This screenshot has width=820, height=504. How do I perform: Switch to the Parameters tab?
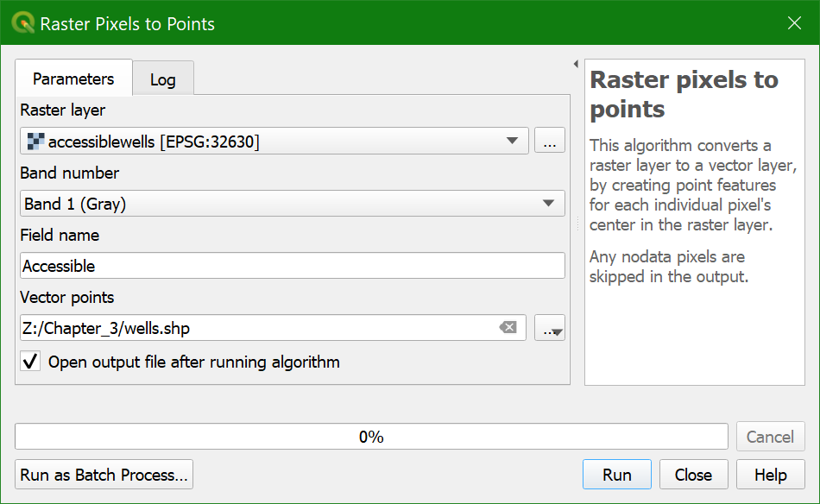pyautogui.click(x=73, y=79)
